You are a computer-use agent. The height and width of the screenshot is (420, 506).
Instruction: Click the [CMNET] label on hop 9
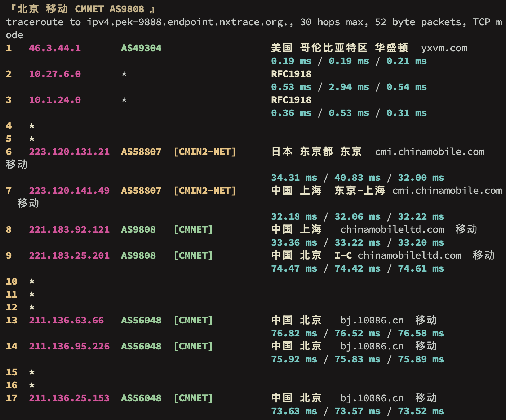coord(193,255)
